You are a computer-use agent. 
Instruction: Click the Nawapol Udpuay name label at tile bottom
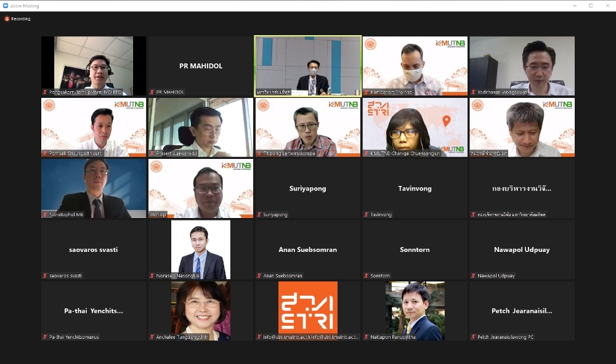click(496, 275)
